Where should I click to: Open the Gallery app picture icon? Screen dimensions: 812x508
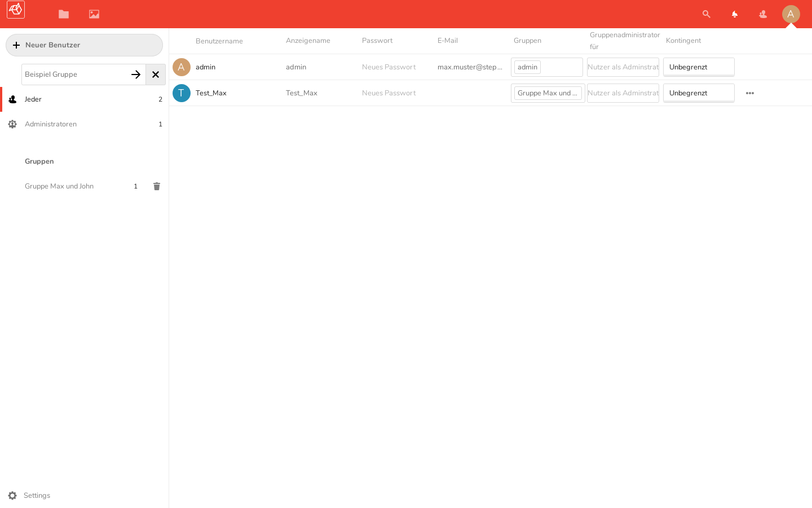(x=94, y=14)
